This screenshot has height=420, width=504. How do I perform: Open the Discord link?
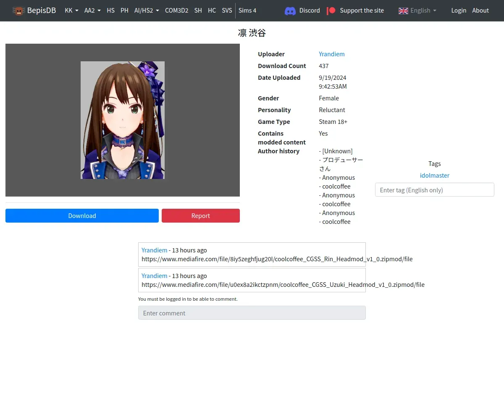310,10
